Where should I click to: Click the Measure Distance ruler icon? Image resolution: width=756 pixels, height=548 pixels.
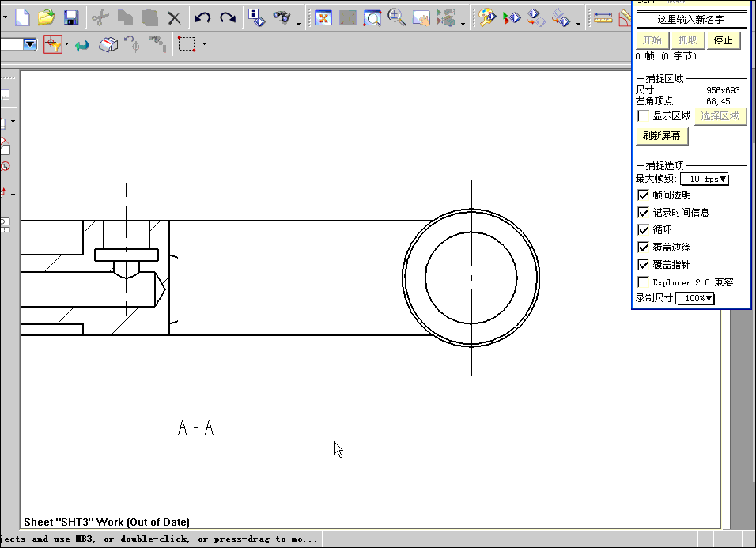(x=603, y=18)
